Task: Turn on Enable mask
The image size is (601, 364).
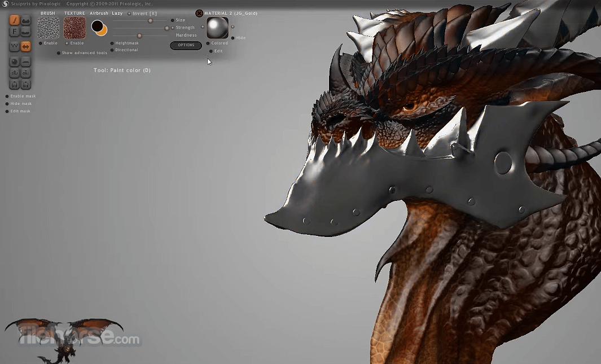Action: pos(7,96)
